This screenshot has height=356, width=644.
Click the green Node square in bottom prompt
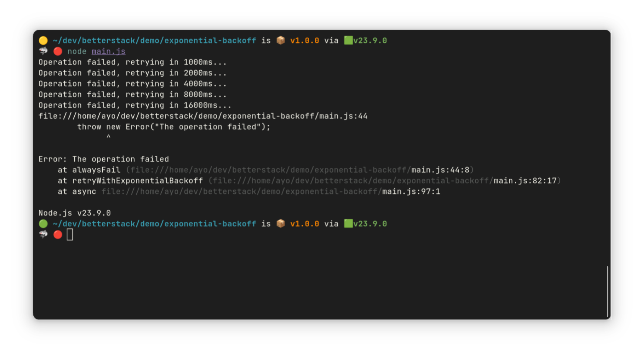click(348, 224)
